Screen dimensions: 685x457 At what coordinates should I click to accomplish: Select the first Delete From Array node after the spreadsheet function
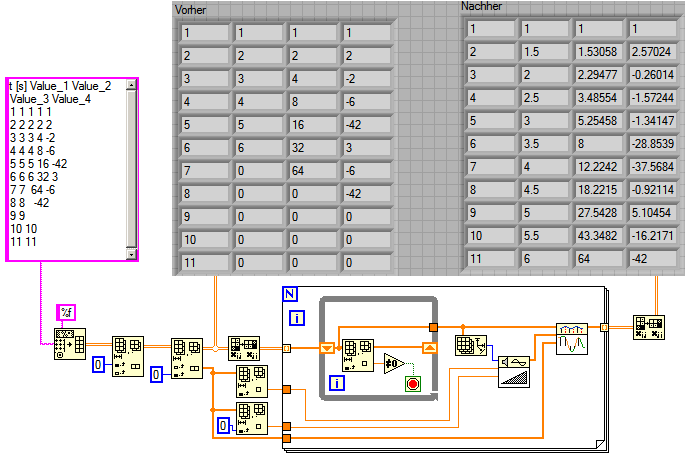(128, 357)
